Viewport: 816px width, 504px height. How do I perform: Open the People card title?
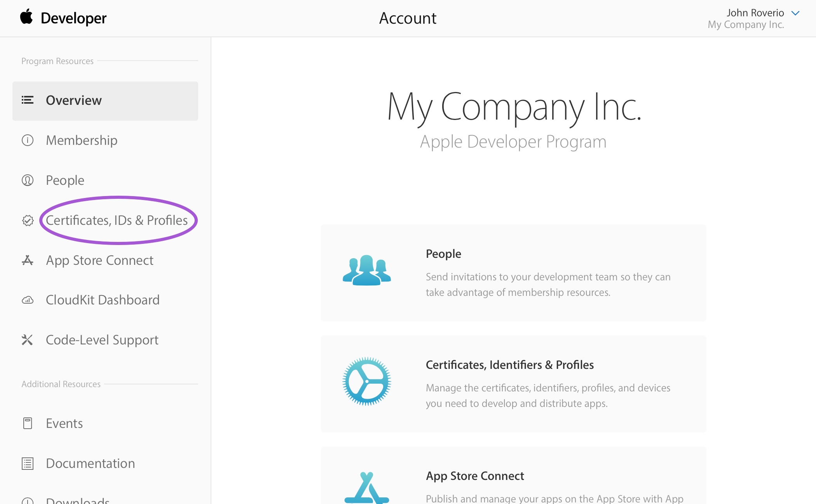(443, 254)
